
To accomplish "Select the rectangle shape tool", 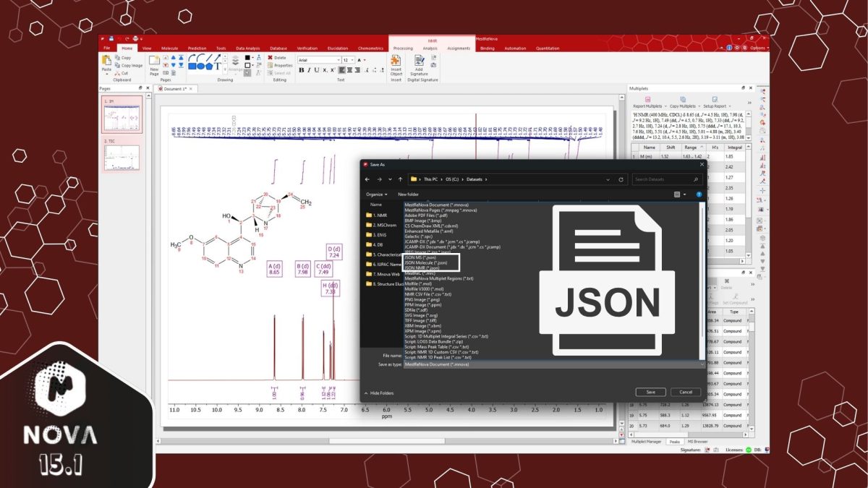I will click(x=192, y=66).
